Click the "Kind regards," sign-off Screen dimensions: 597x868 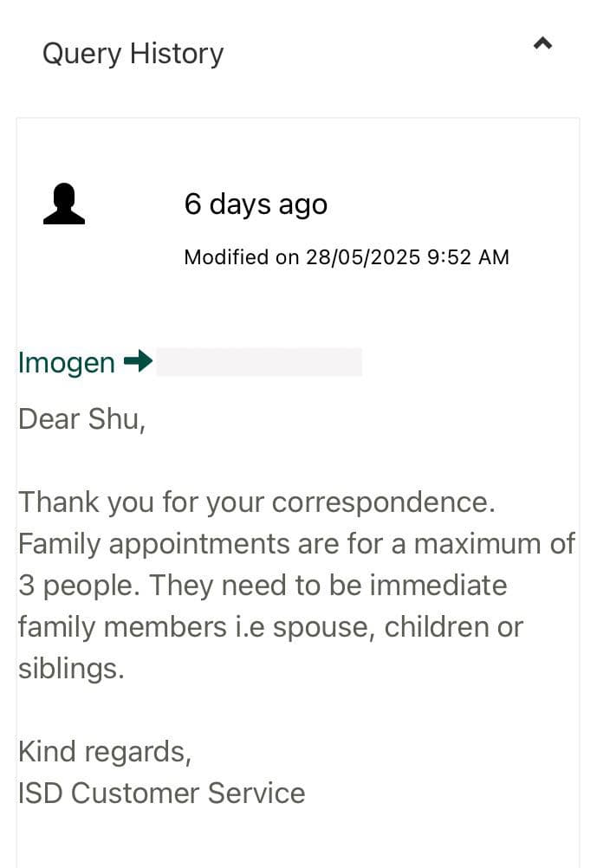(105, 752)
